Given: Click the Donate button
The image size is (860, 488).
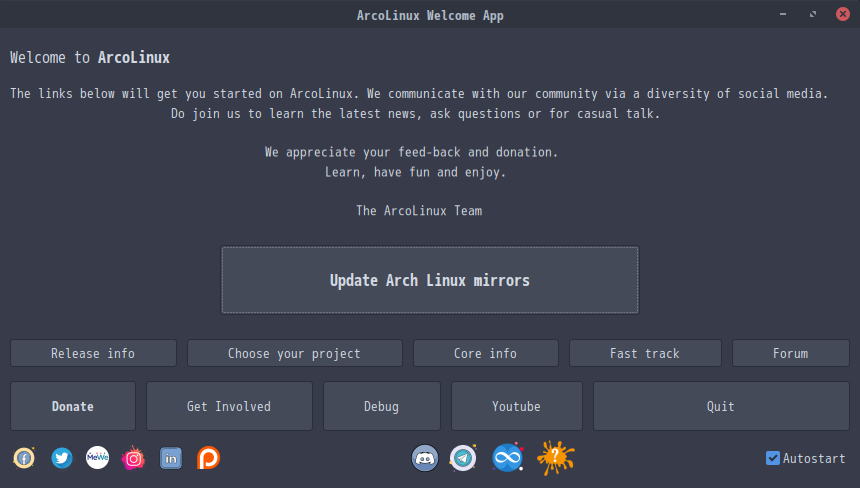Looking at the screenshot, I should [x=73, y=406].
